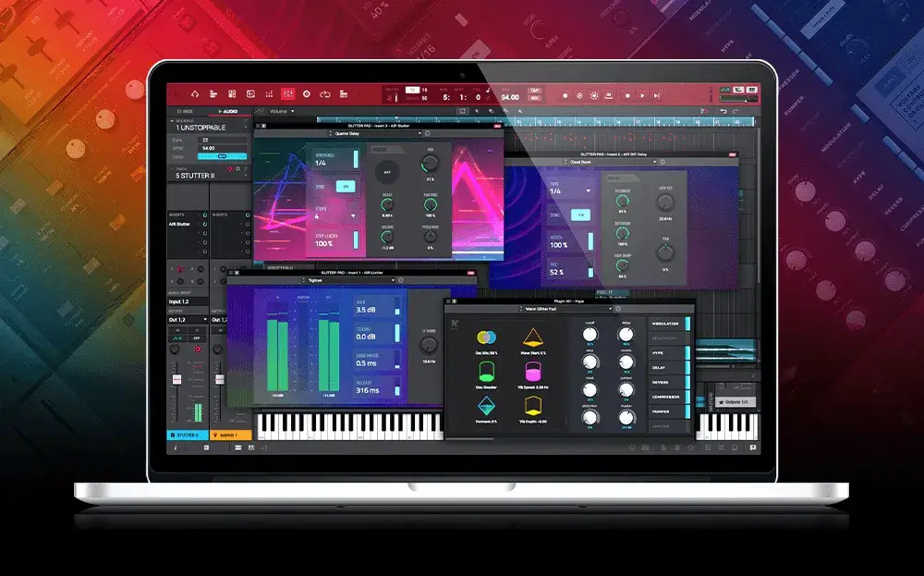Switch to the AUDIO tab in the left panel
924x576 pixels.
point(228,109)
